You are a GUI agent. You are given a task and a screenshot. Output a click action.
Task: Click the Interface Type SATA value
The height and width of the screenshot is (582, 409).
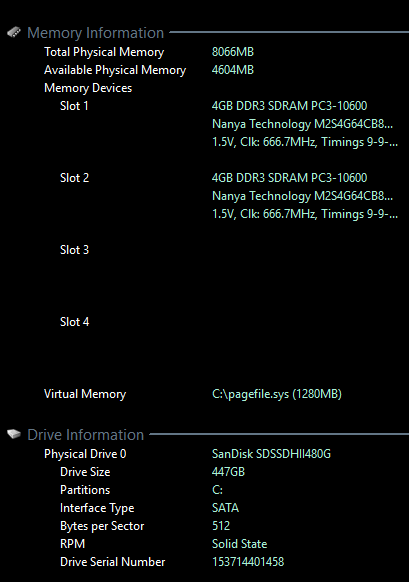[x=225, y=508]
